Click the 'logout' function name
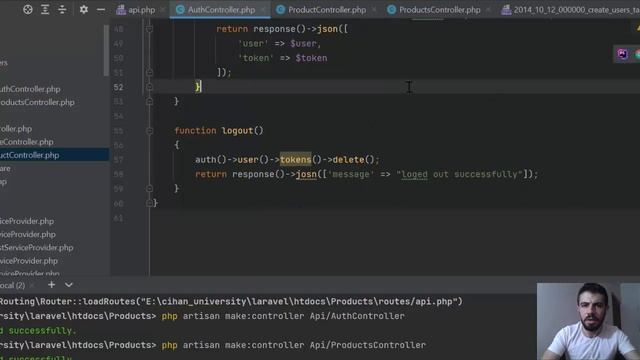This screenshot has width=640, height=360. pyautogui.click(x=238, y=131)
